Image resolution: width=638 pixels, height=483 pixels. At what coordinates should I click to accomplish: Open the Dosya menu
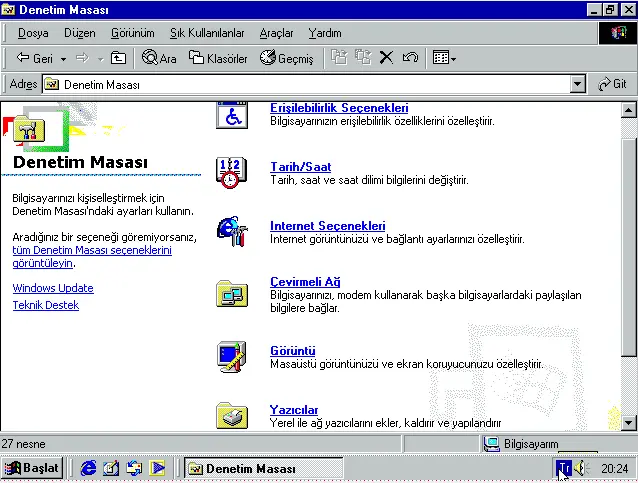tap(33, 33)
